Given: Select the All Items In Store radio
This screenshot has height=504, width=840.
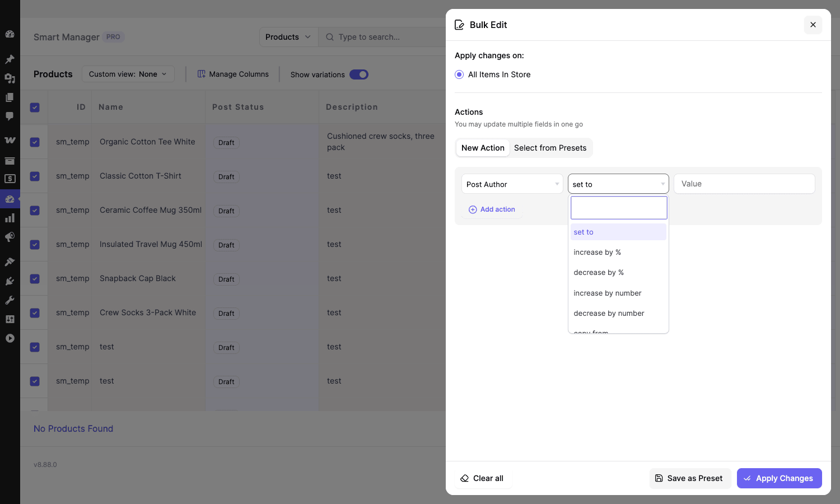Looking at the screenshot, I should pyautogui.click(x=459, y=74).
